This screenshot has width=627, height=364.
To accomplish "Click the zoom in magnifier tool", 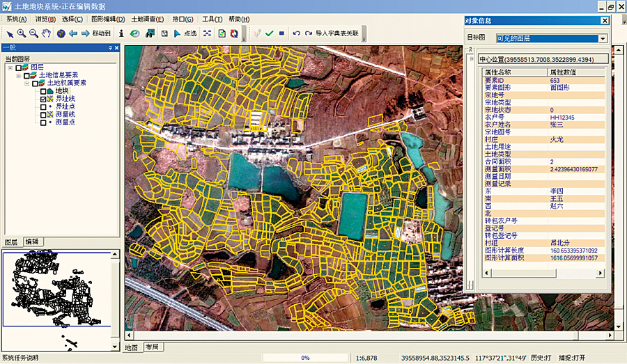I will [x=22, y=33].
